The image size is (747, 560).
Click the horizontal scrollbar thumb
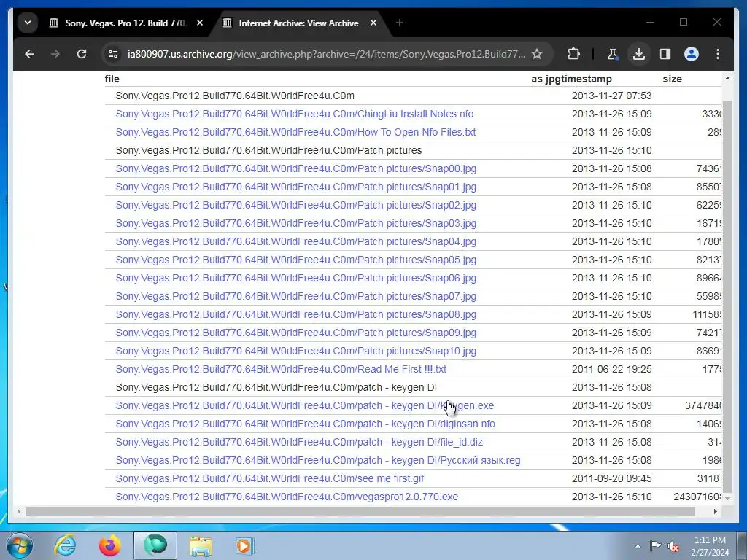coord(360,511)
